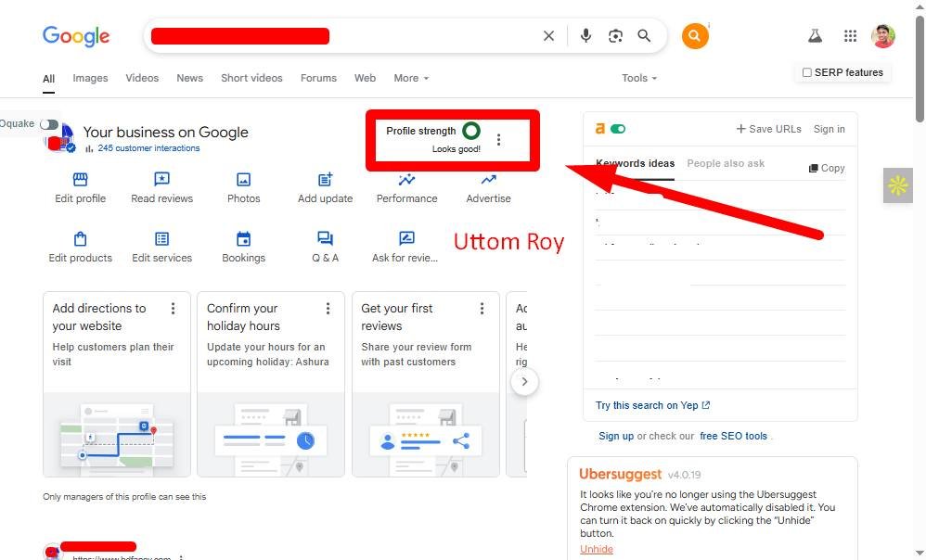Open the Google apps grid icon
This screenshot has height=560, width=926.
point(850,36)
